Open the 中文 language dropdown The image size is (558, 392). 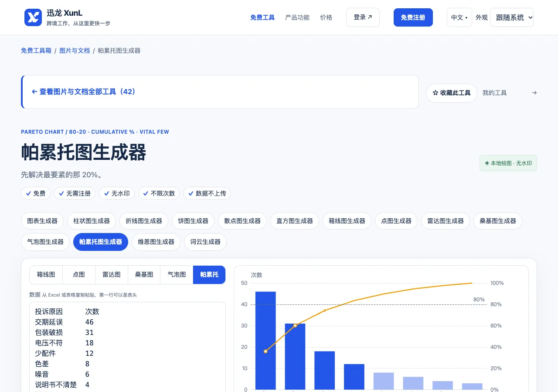(x=459, y=17)
